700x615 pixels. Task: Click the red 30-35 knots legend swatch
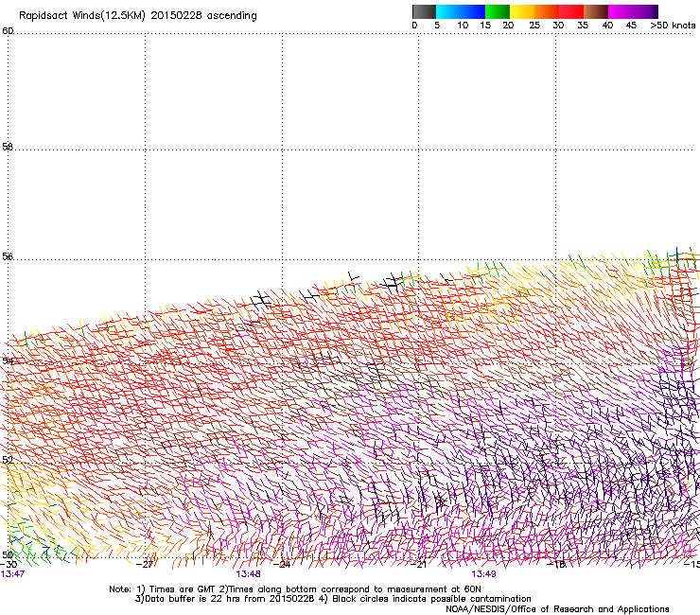click(571, 11)
